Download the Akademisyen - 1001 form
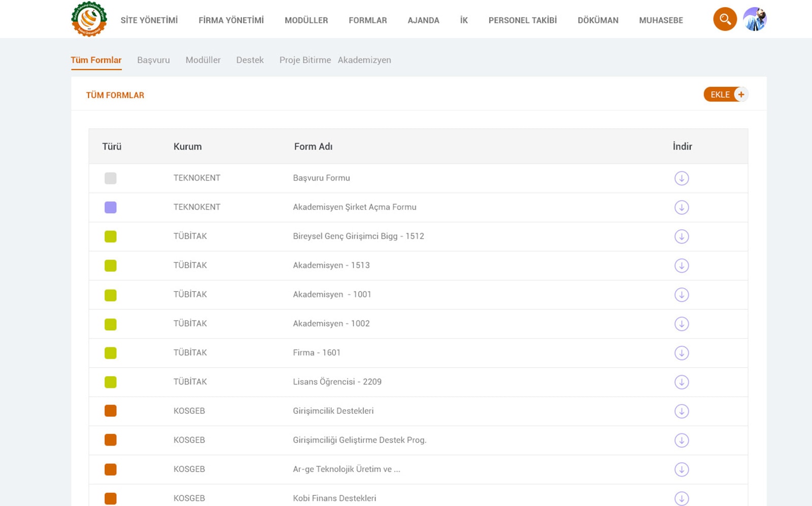 click(x=681, y=295)
